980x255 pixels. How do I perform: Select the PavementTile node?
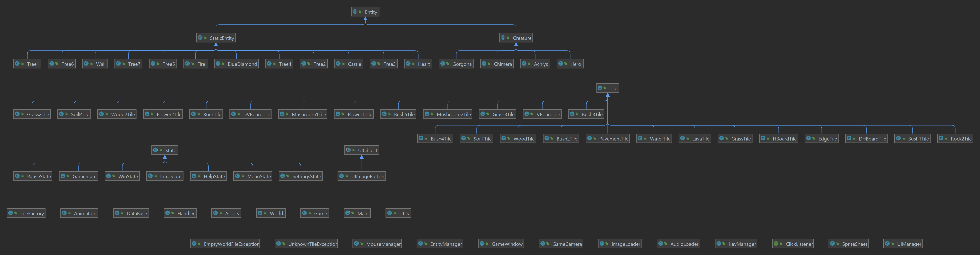pos(608,138)
